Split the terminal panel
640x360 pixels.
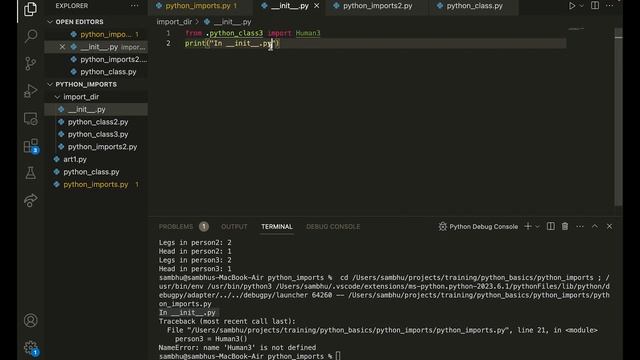[x=551, y=226]
